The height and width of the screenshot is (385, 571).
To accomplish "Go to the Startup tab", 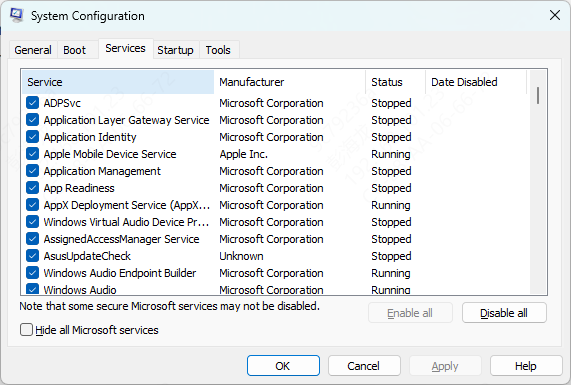I will tap(175, 50).
